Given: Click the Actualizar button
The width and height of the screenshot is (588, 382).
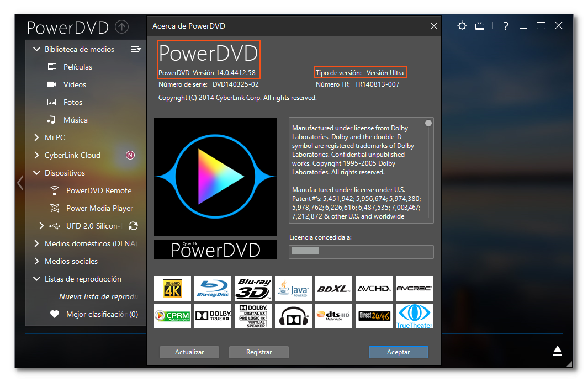Looking at the screenshot, I should pyautogui.click(x=189, y=352).
